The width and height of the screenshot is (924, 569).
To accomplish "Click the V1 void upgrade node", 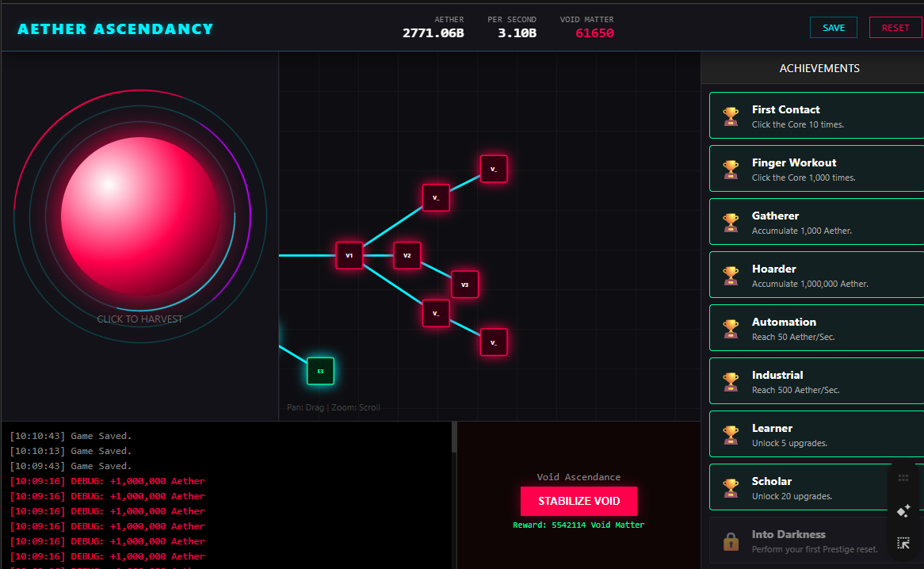I will coord(349,255).
